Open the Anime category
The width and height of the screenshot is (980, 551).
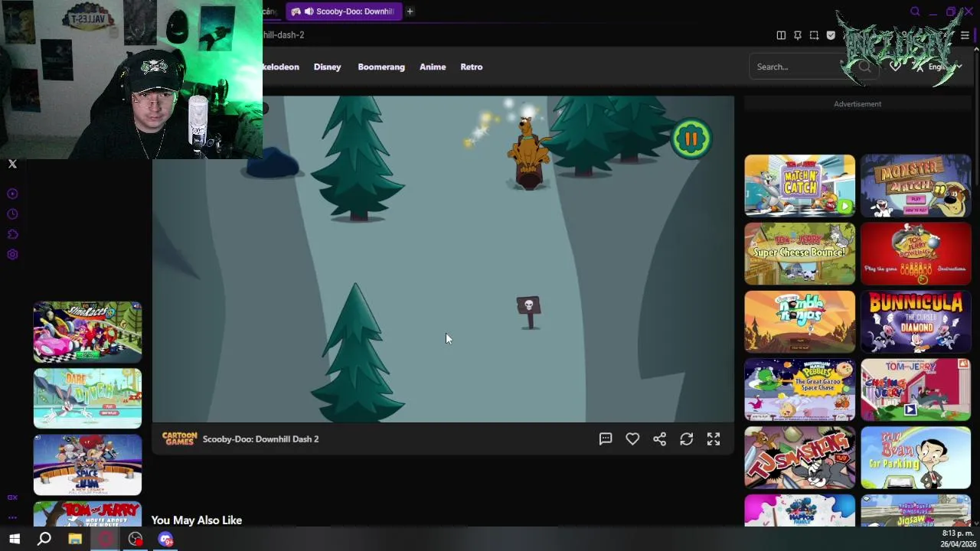click(x=433, y=67)
